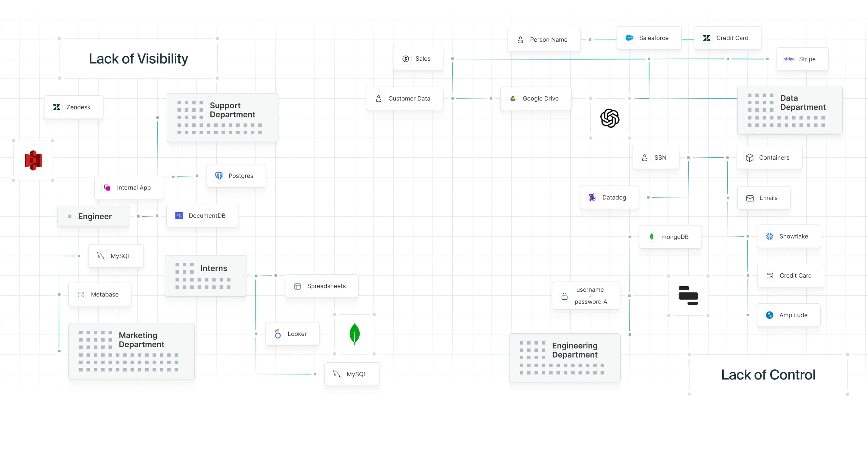Click the OpenAI ChatGPT logo icon

click(x=609, y=118)
